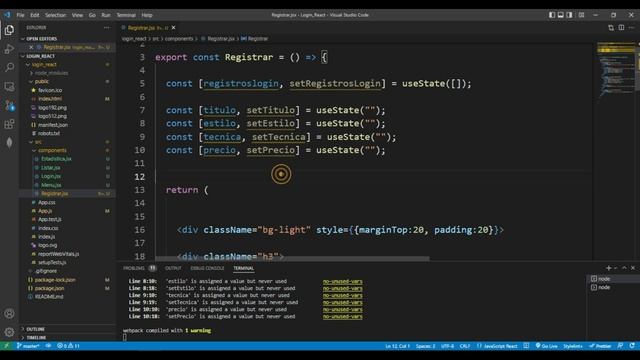
Task: Open the Terminal menu
Action: click(126, 15)
